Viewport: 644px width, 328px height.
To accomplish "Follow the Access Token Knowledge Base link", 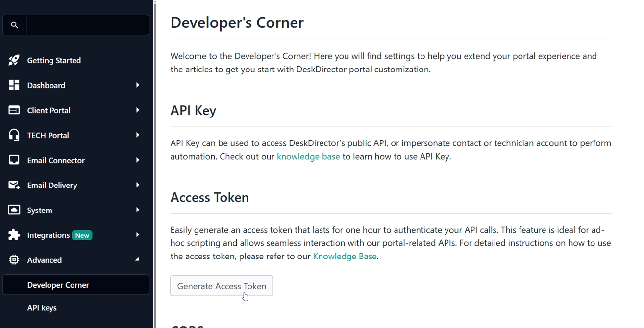I will pyautogui.click(x=345, y=257).
